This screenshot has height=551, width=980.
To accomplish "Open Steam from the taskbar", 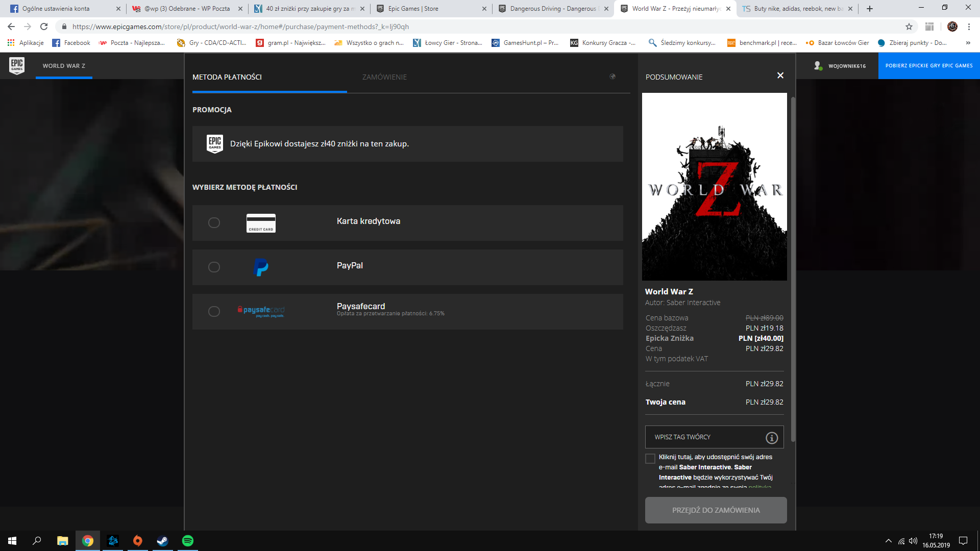I will click(162, 541).
